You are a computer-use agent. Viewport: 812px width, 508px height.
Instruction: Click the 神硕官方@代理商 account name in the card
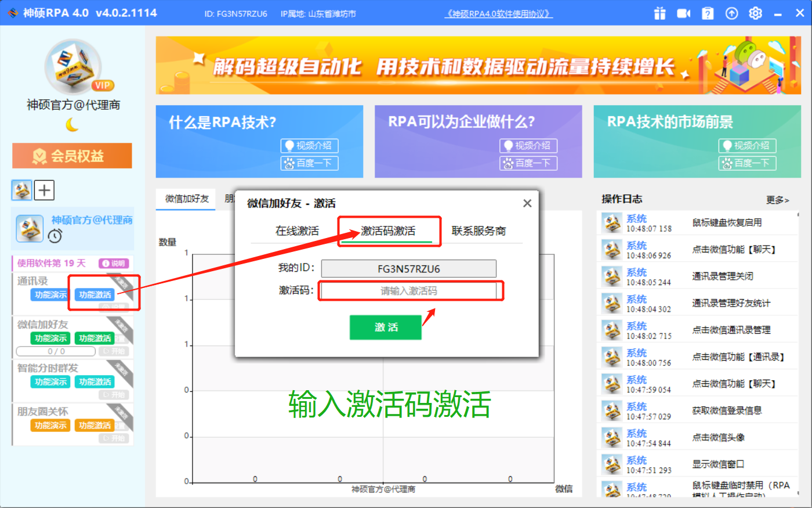point(92,220)
